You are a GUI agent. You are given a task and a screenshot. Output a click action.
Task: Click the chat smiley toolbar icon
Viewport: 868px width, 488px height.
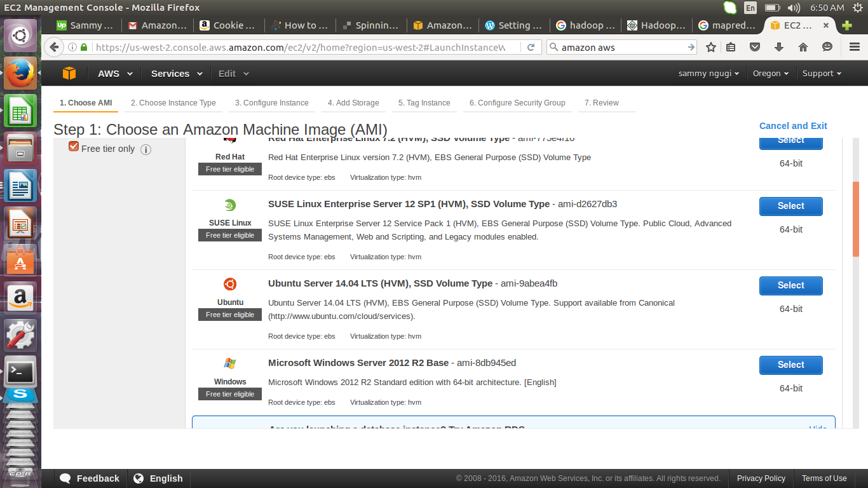point(827,47)
